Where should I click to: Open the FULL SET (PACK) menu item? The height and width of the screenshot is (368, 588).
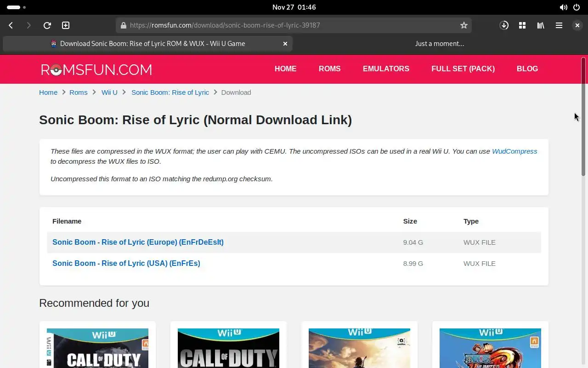(463, 69)
